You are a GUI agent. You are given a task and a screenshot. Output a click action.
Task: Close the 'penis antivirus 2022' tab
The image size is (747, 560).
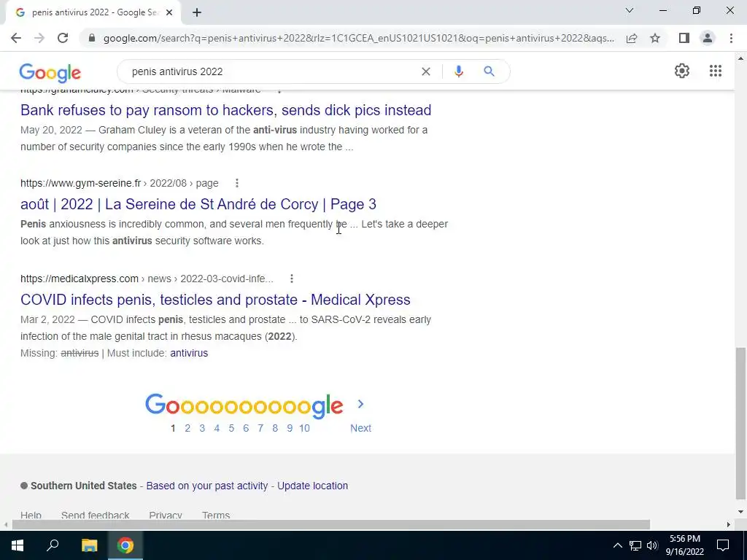coord(169,13)
